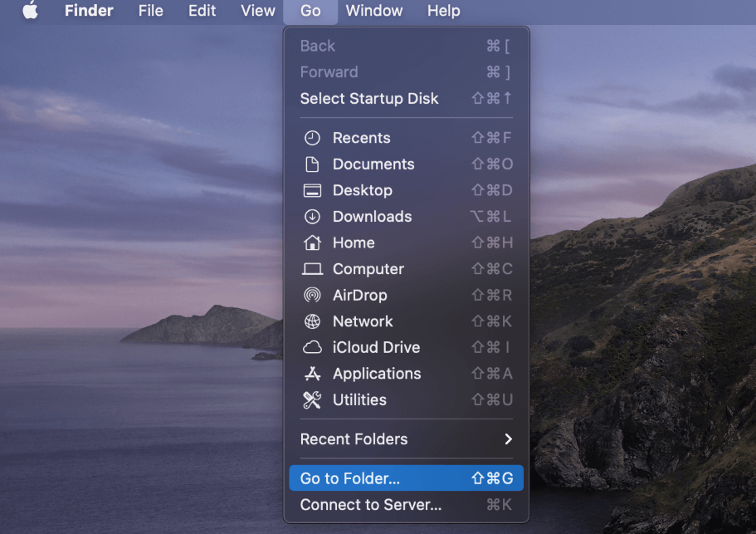The width and height of the screenshot is (756, 534).
Task: Click the AirDrop radar icon
Action: pyautogui.click(x=312, y=295)
